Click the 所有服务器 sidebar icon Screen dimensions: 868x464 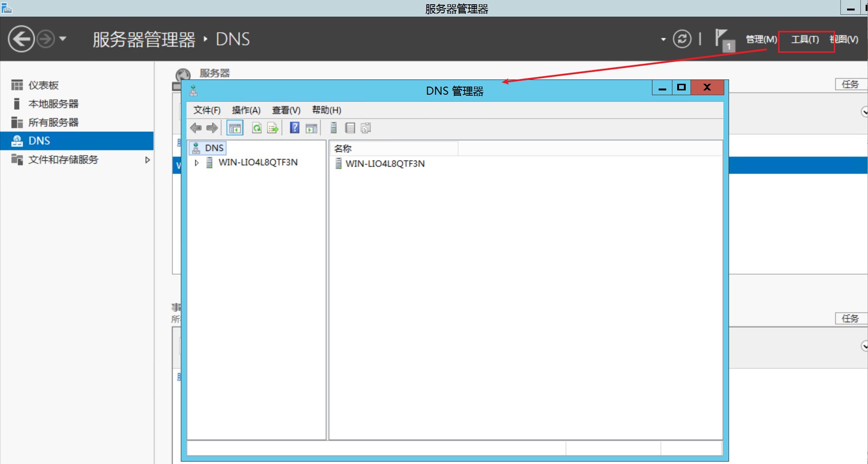pos(17,122)
